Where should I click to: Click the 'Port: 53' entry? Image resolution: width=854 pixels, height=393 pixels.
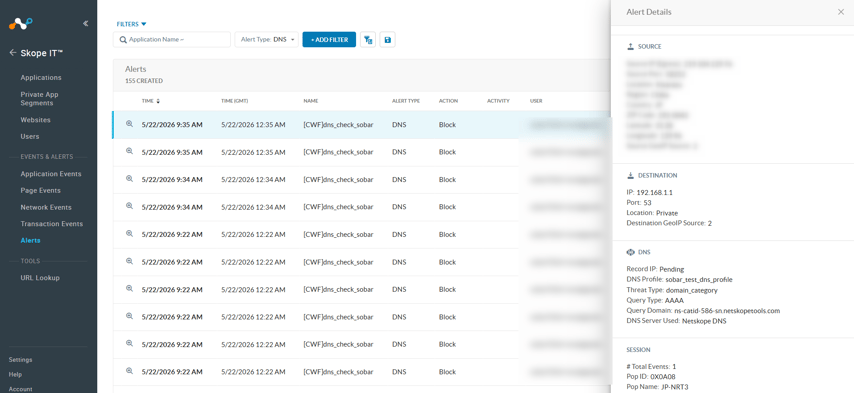tap(639, 202)
